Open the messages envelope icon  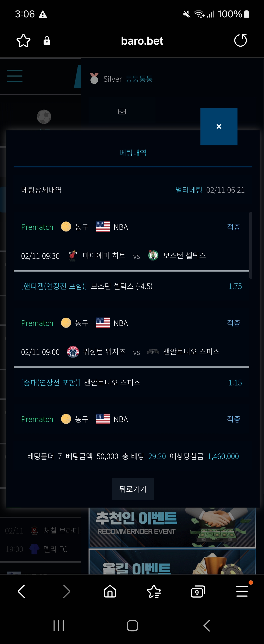[122, 111]
